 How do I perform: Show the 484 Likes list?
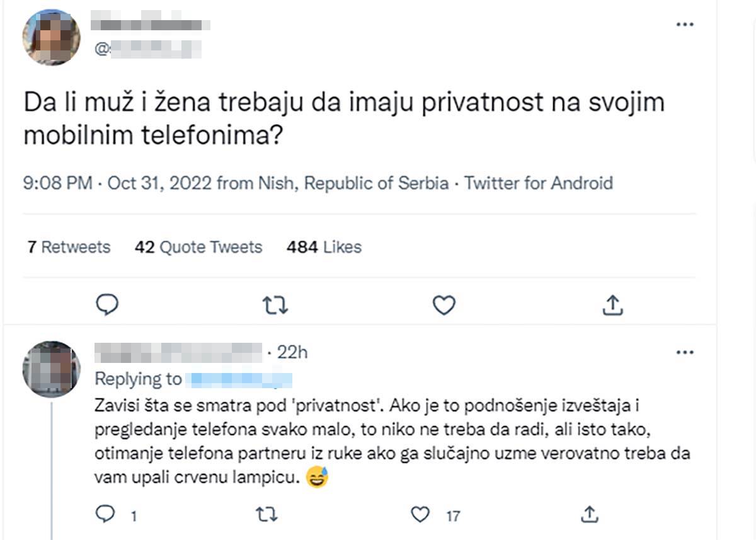(x=324, y=247)
